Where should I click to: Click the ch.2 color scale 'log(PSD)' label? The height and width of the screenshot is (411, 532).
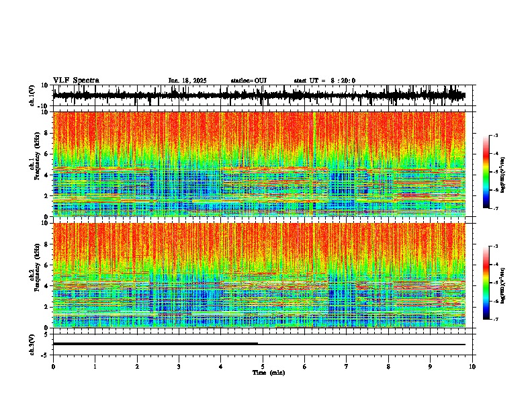[503, 285]
